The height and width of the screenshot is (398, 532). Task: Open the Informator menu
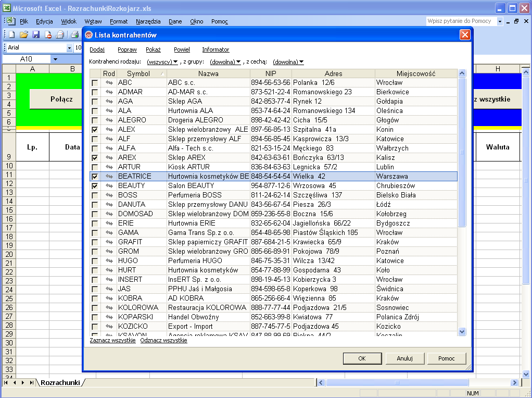[x=216, y=50]
